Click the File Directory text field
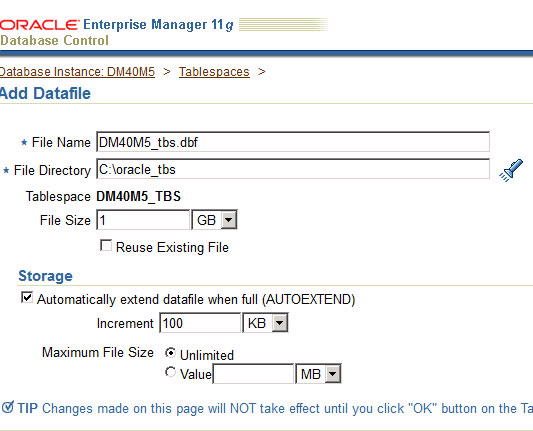 pyautogui.click(x=293, y=169)
